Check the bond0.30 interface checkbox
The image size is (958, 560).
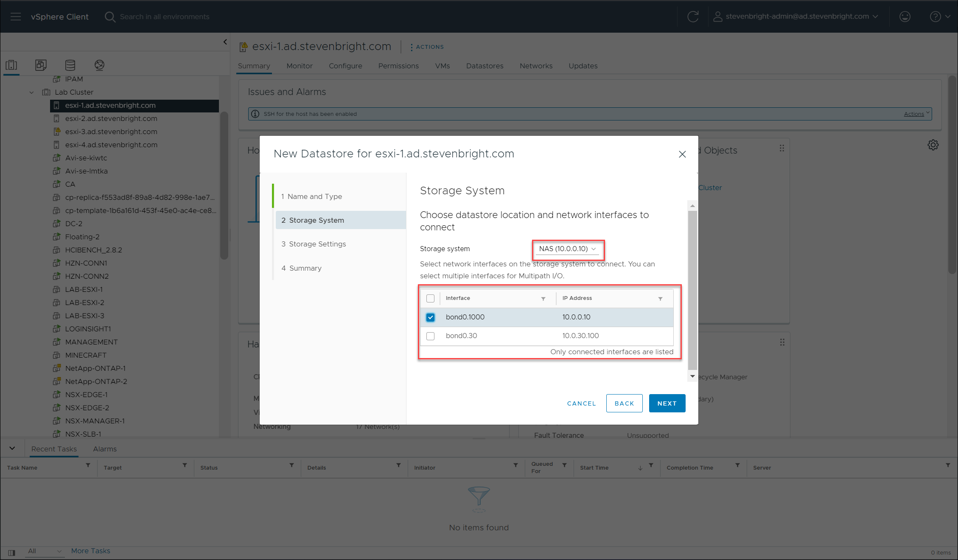coord(430,336)
